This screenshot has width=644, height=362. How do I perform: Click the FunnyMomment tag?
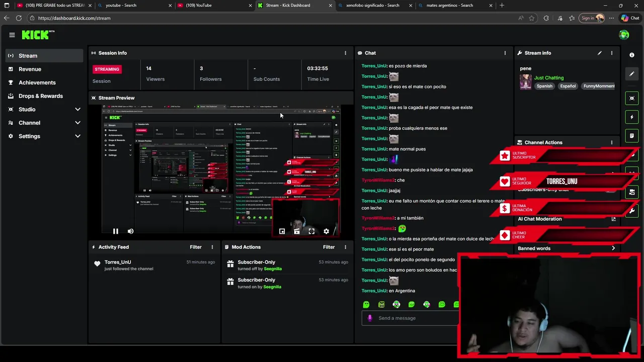pos(599,86)
